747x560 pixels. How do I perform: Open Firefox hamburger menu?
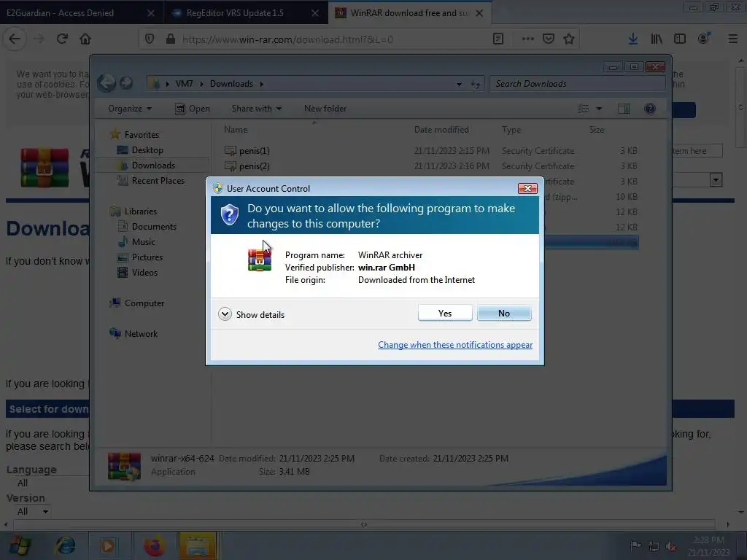(x=732, y=39)
